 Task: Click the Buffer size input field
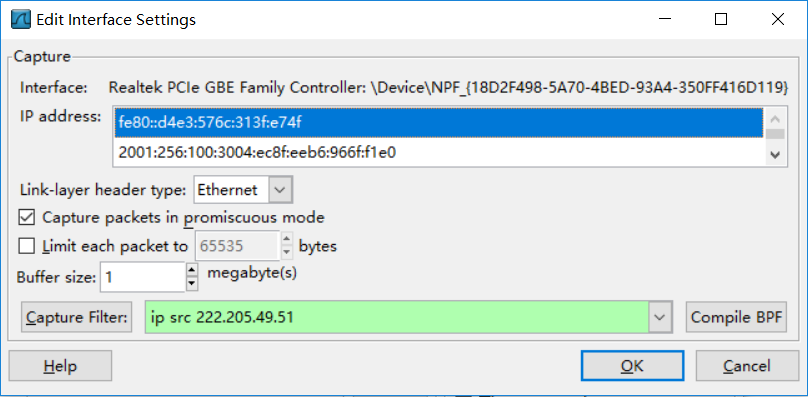point(143,277)
